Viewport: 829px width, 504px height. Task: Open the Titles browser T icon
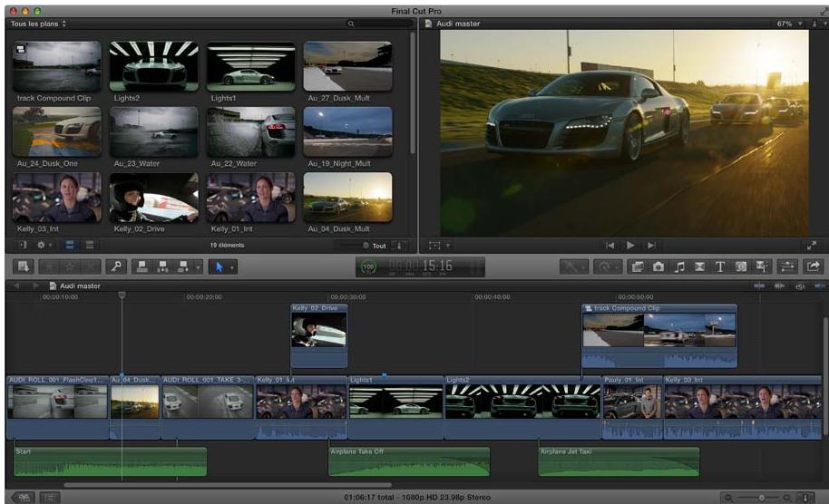pyautogui.click(x=720, y=267)
